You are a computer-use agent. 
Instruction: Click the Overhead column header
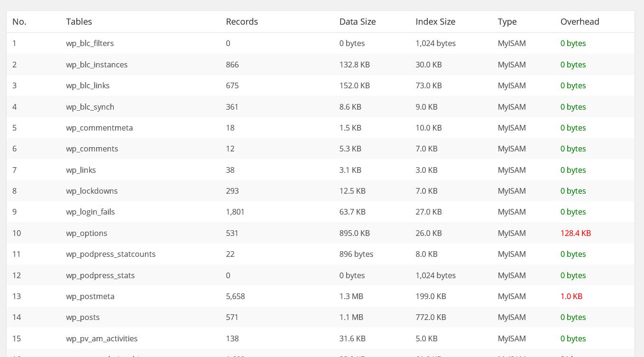point(580,22)
